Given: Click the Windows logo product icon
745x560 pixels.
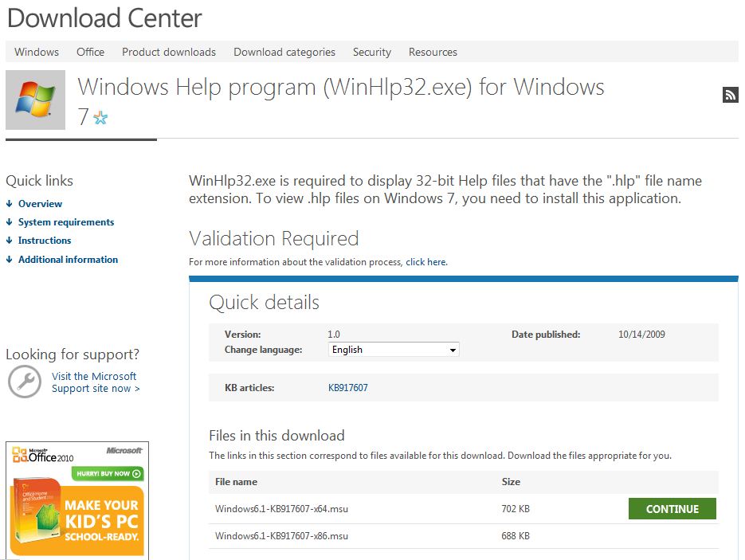Looking at the screenshot, I should click(35, 100).
